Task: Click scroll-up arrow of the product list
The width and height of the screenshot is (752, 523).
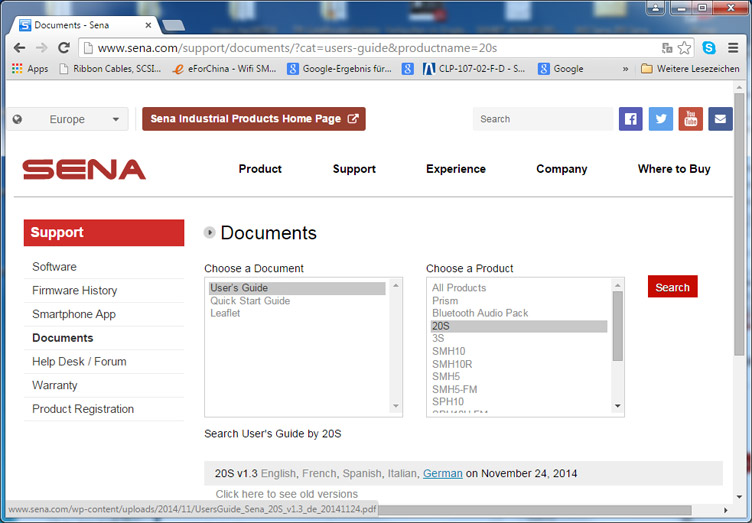Action: [618, 286]
